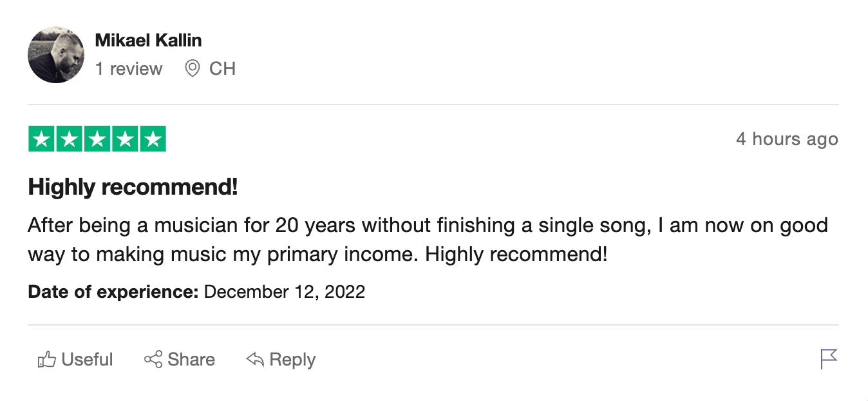Click the second green star in the rating
868x401 pixels.
70,139
